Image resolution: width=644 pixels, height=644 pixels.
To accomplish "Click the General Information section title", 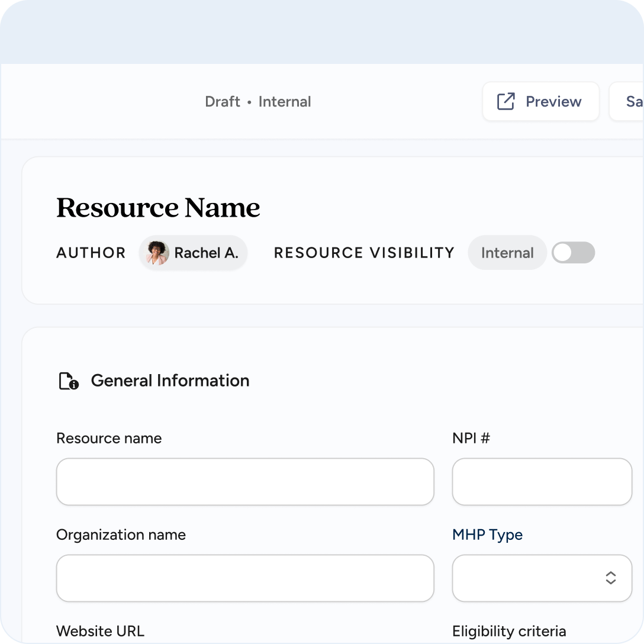I will 170,381.
